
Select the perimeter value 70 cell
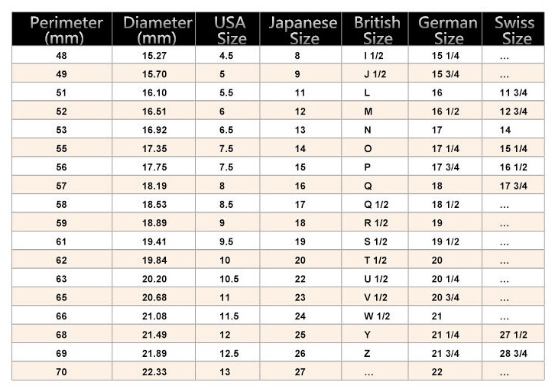61,373
